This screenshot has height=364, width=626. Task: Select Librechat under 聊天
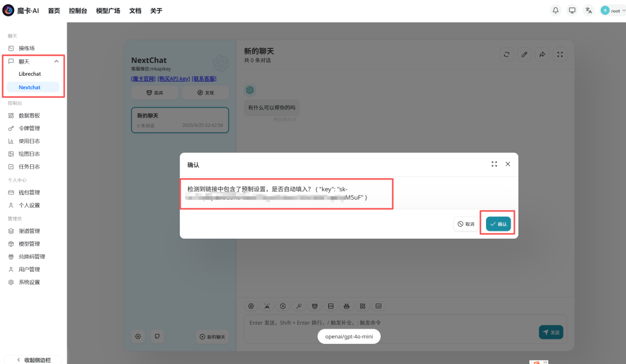[30, 74]
